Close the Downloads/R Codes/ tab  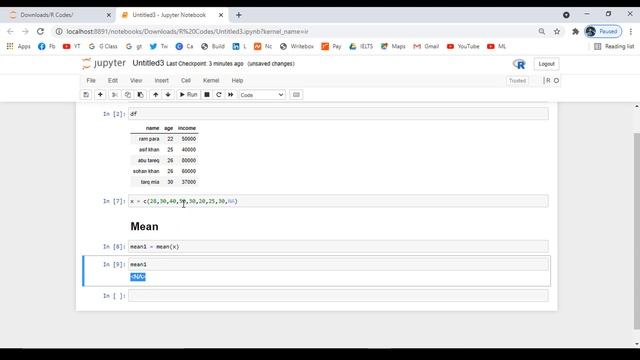[x=109, y=15]
